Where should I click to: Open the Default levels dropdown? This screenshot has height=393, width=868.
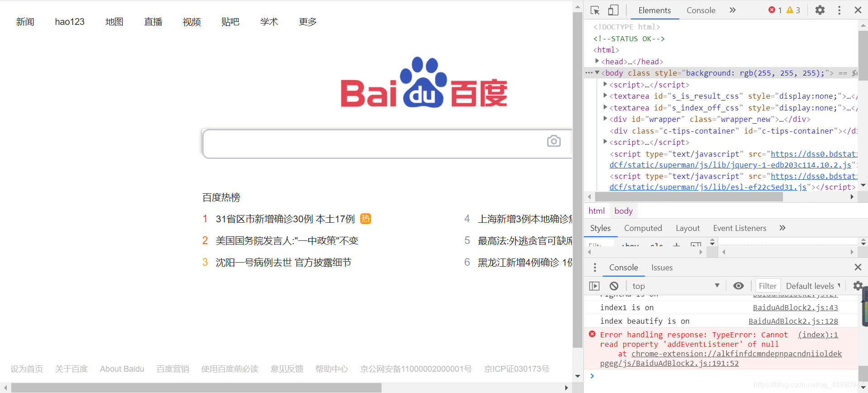click(813, 286)
